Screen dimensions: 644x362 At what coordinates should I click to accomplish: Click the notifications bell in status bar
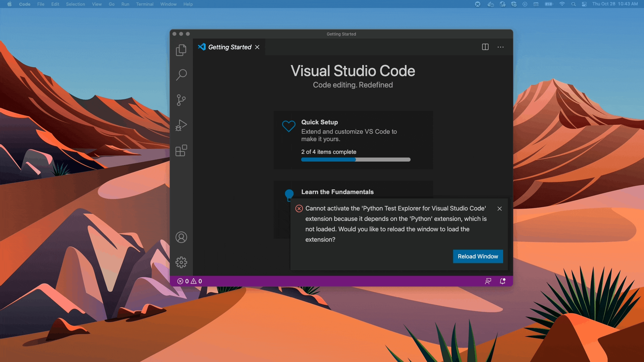click(502, 281)
